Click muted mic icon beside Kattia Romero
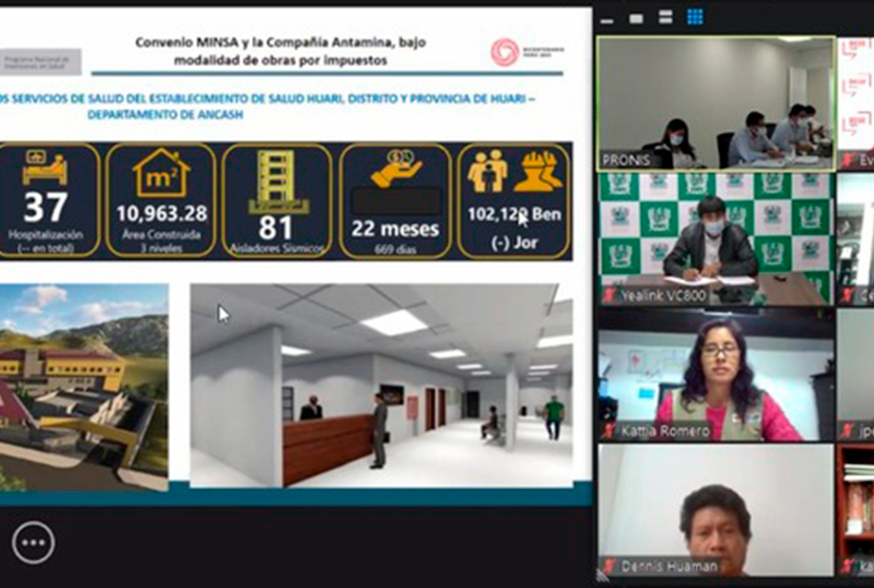The height and width of the screenshot is (588, 874). coord(610,431)
